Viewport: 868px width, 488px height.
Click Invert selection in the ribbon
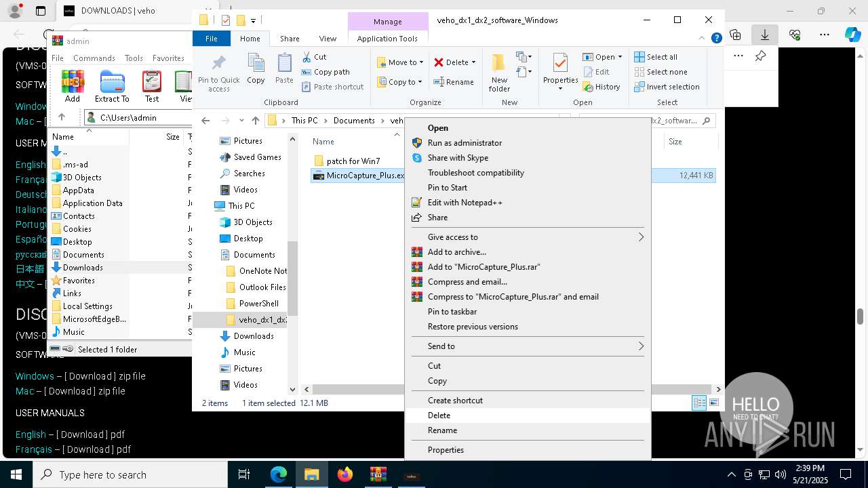[667, 87]
